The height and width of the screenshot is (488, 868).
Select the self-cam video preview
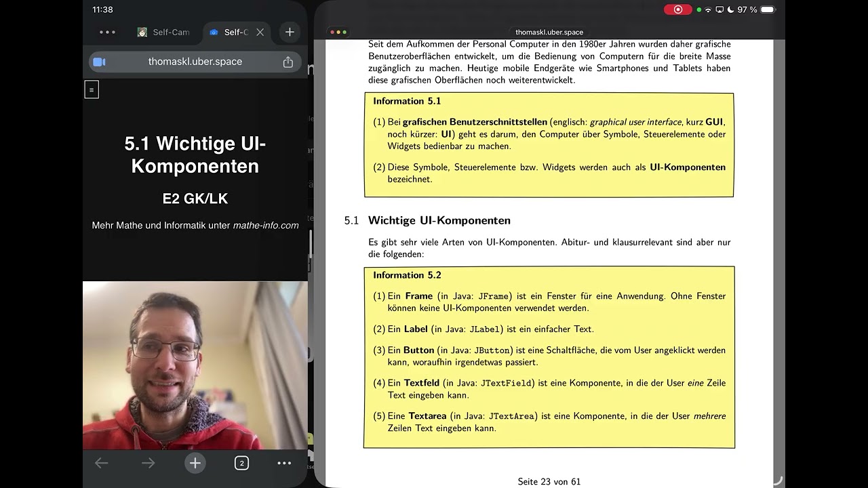pos(195,365)
